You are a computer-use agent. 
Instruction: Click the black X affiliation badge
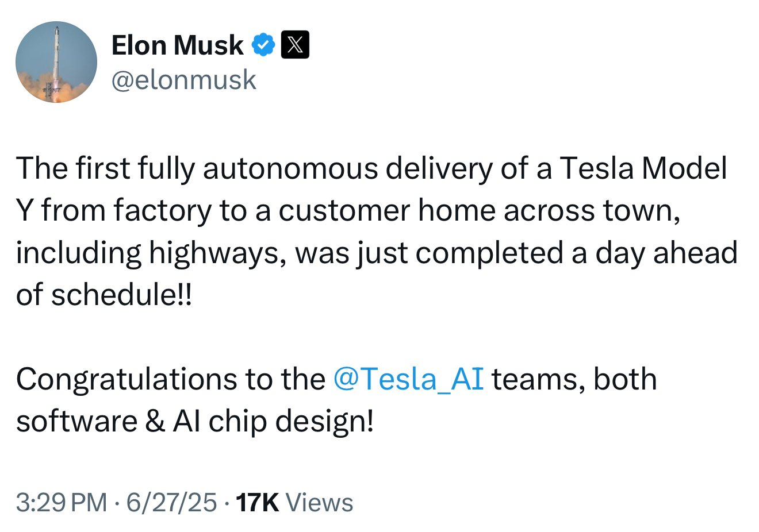(295, 45)
